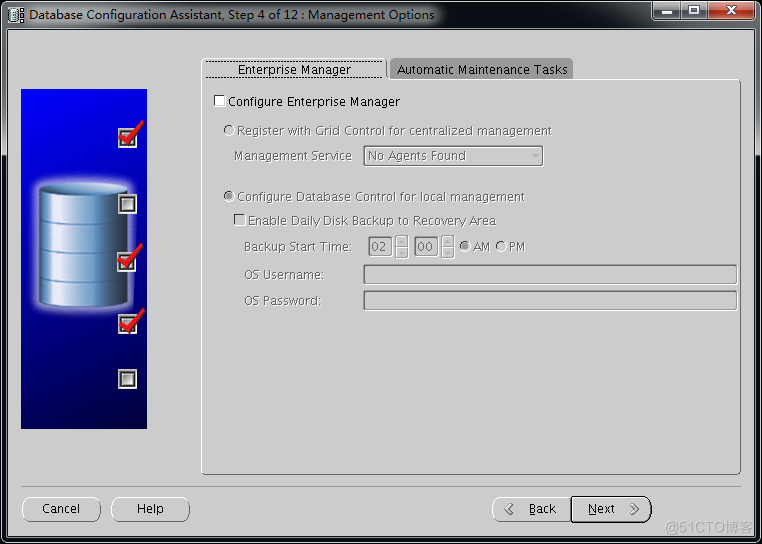
Task: Increase the backup start hour
Action: tap(402, 241)
